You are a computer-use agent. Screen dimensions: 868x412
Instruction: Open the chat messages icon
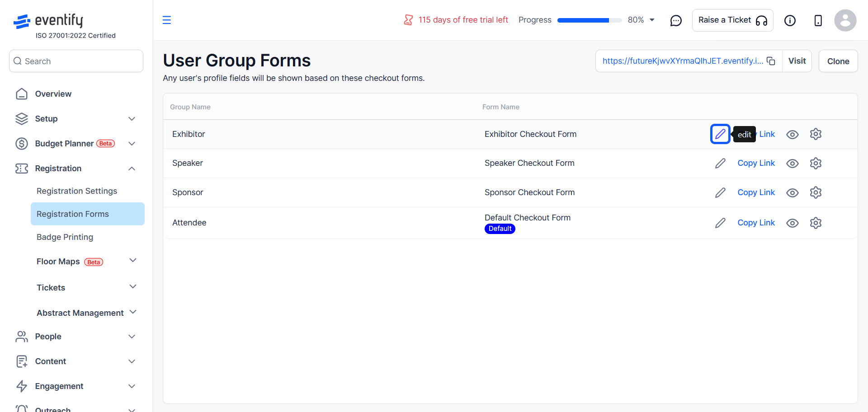[x=676, y=20]
